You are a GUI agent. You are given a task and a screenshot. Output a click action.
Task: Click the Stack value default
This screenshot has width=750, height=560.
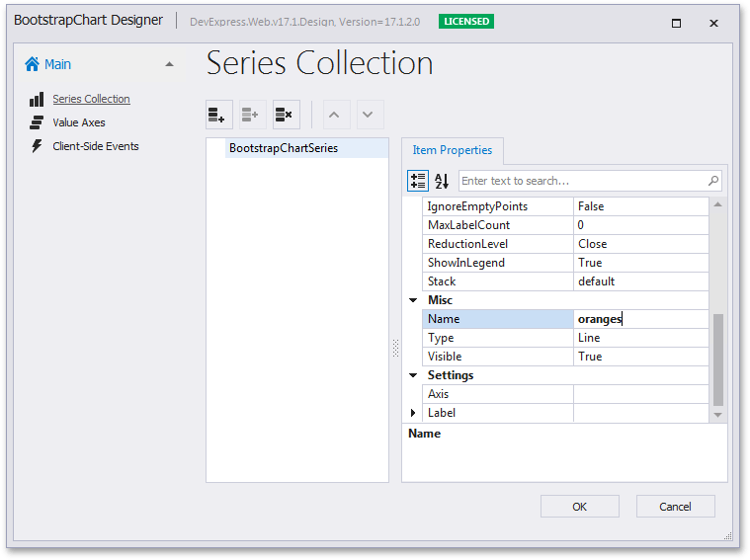640,281
